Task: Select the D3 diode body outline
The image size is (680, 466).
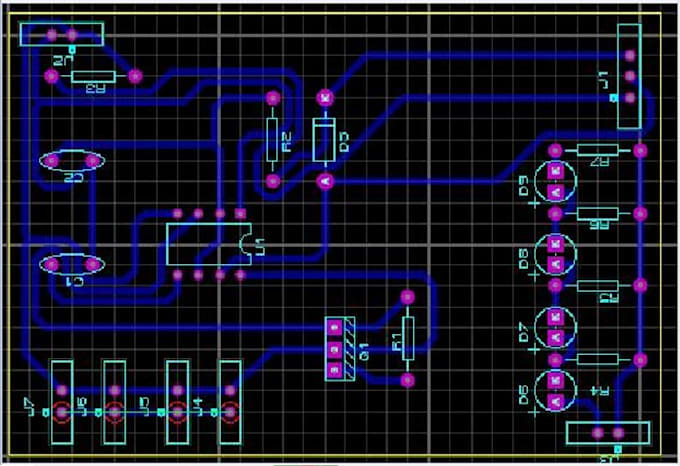Action: pos(324,140)
